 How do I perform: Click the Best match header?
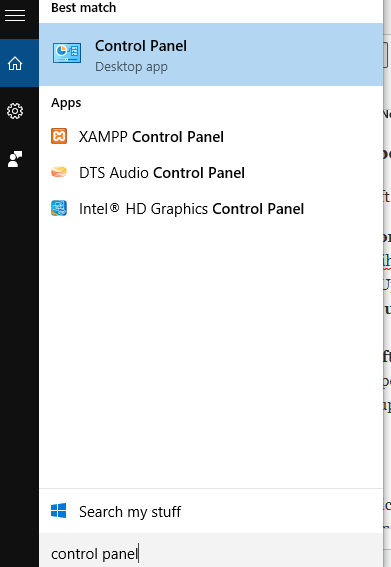click(84, 8)
